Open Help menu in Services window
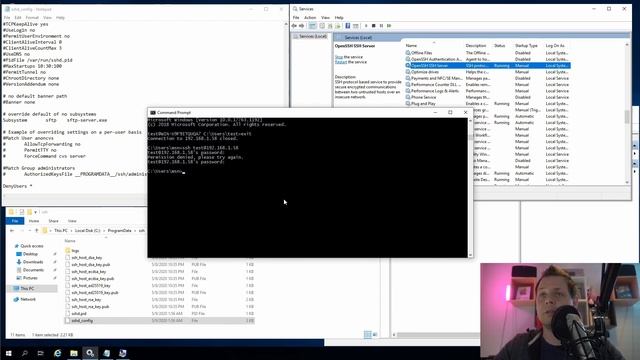The width and height of the screenshot is (640, 360). (x=339, y=18)
